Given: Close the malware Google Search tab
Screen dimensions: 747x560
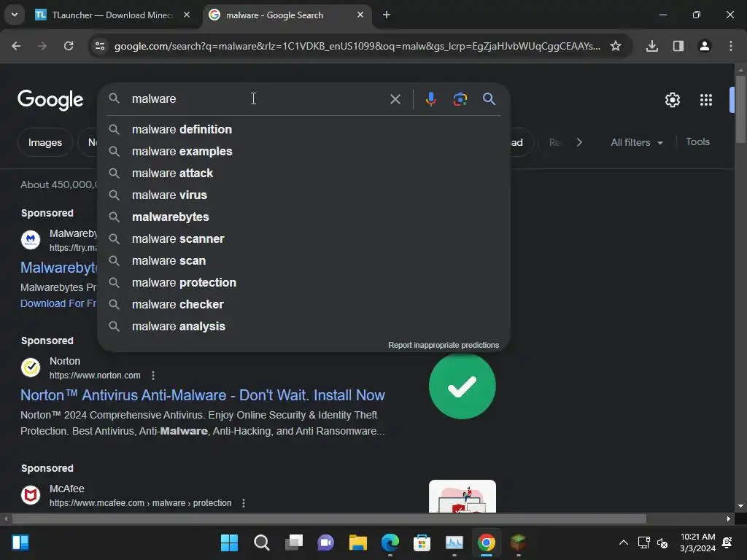Looking at the screenshot, I should [360, 15].
